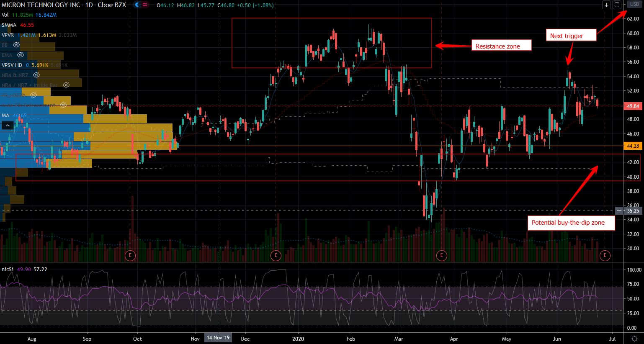The height and width of the screenshot is (344, 644).
Task: Select the VPSV HD indicator legend
Action: [12, 65]
